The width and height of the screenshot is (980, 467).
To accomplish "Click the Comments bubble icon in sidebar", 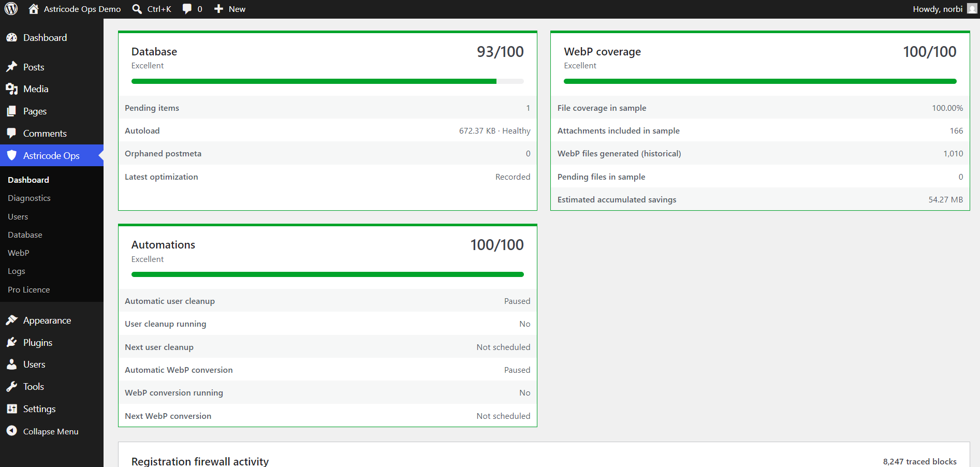I will pyautogui.click(x=11, y=134).
